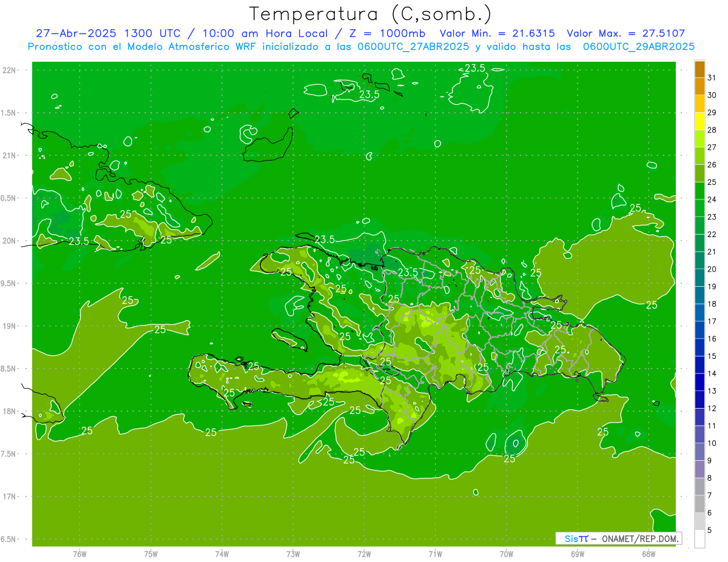
Task: Click the '17N' latitude label
Action: click(9, 497)
